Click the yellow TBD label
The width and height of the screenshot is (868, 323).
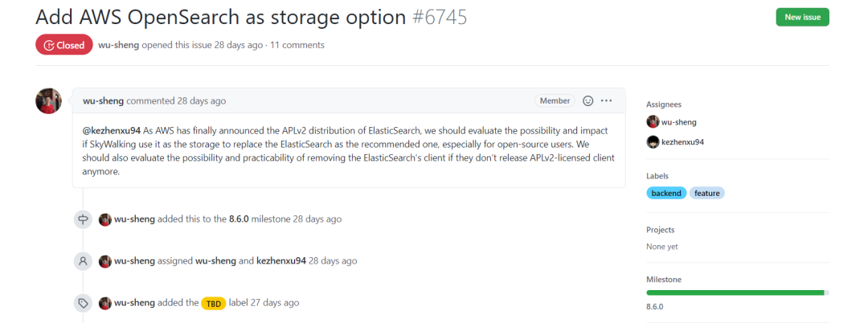pos(213,304)
